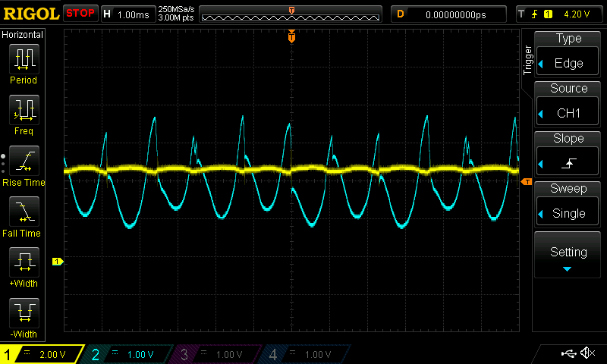
Task: Click the rising edge trigger icon in header
Action: point(535,14)
